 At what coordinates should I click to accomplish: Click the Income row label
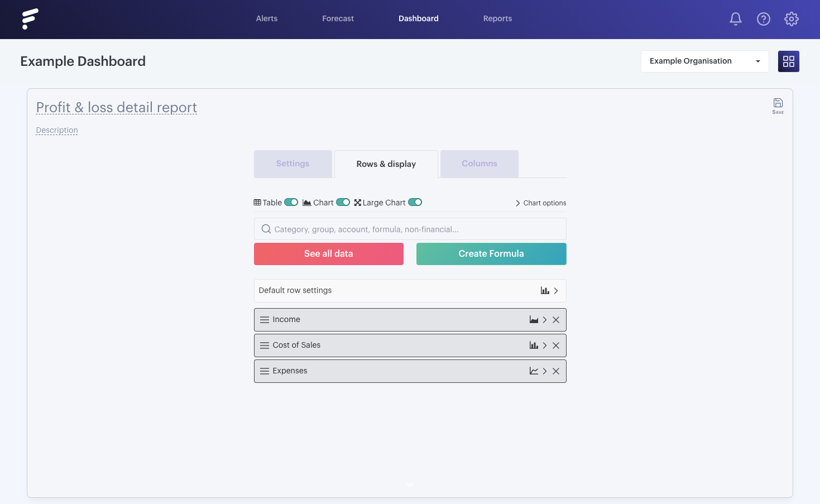286,319
